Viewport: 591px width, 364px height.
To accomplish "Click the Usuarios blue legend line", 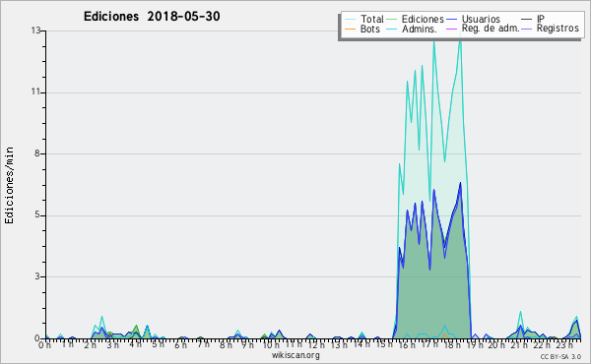I will point(451,20).
